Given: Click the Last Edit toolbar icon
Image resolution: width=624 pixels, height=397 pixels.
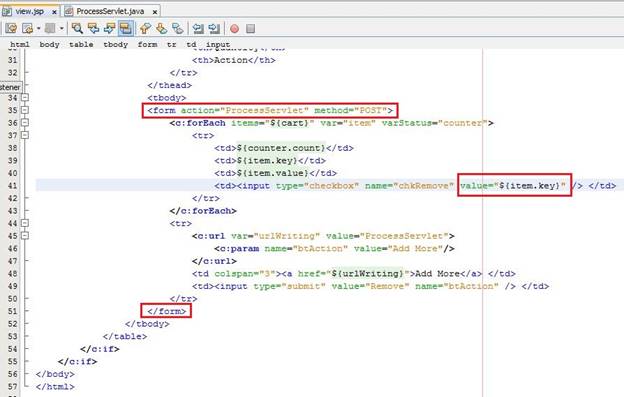Looking at the screenshot, I should click(11, 28).
